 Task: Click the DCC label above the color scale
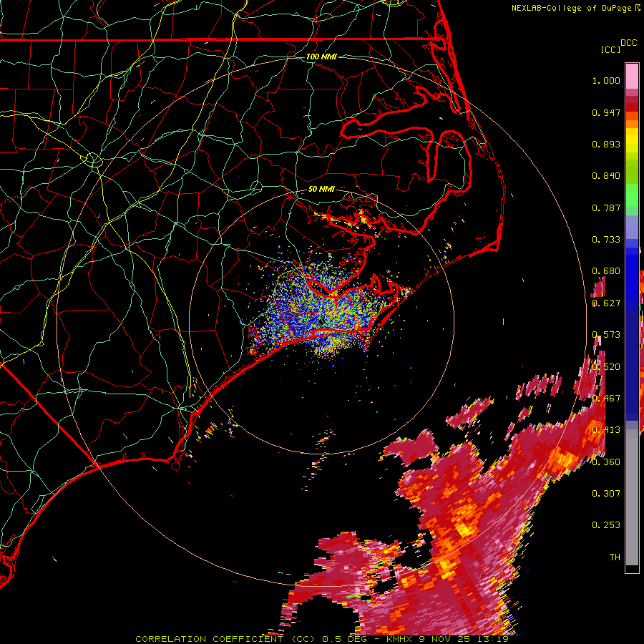[x=628, y=43]
